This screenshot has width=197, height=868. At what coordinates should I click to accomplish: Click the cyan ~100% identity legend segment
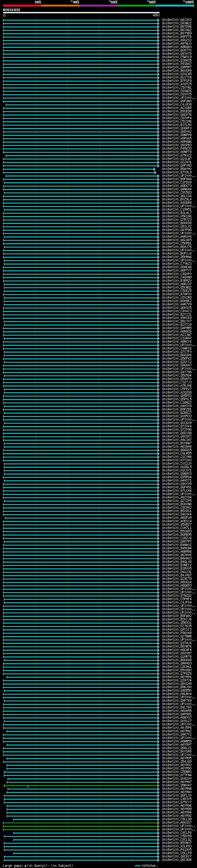click(x=175, y=6)
